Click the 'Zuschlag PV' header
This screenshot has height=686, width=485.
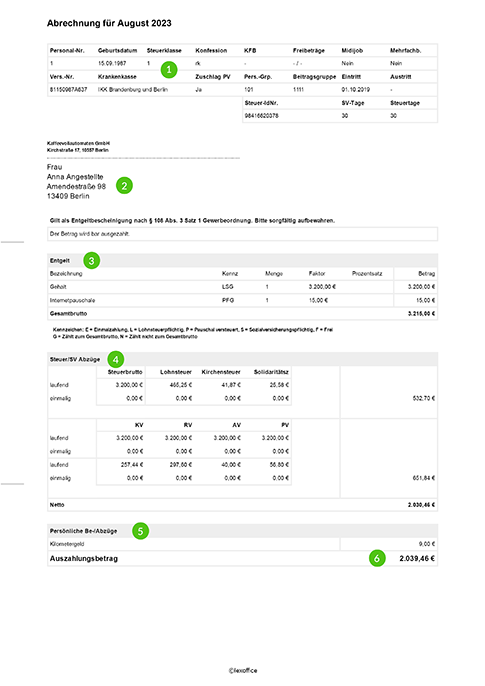213,77
